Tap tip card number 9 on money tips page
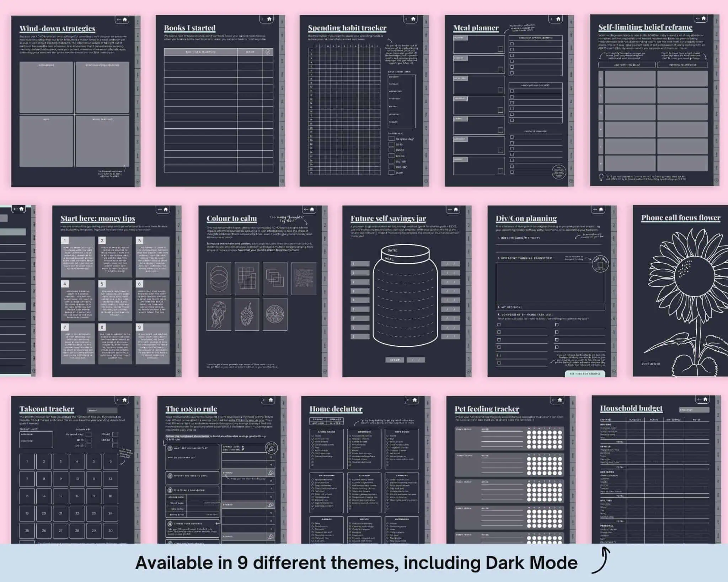Viewport: 728px width, 582px height. point(152,344)
